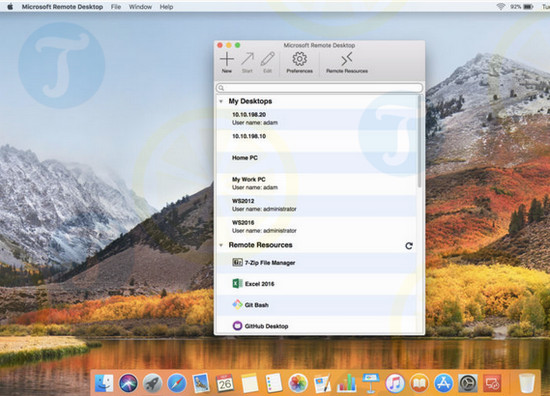Collapse the Remote Resources section
Screen dimensions: 550x396
[x=221, y=245]
